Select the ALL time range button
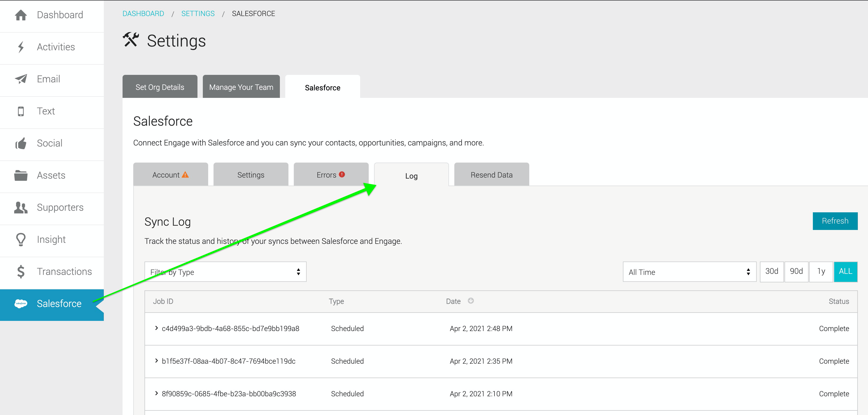 [846, 271]
